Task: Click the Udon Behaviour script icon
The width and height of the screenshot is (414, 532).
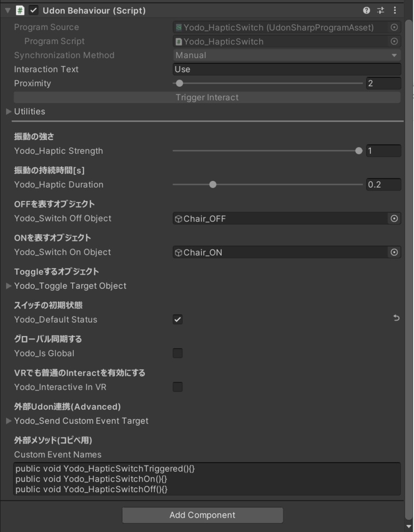Action: pos(20,10)
